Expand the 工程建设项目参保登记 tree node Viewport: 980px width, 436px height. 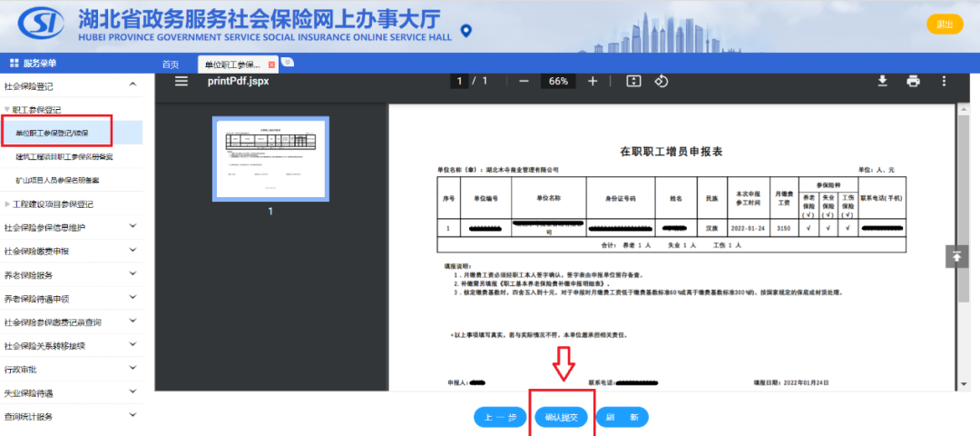7,204
